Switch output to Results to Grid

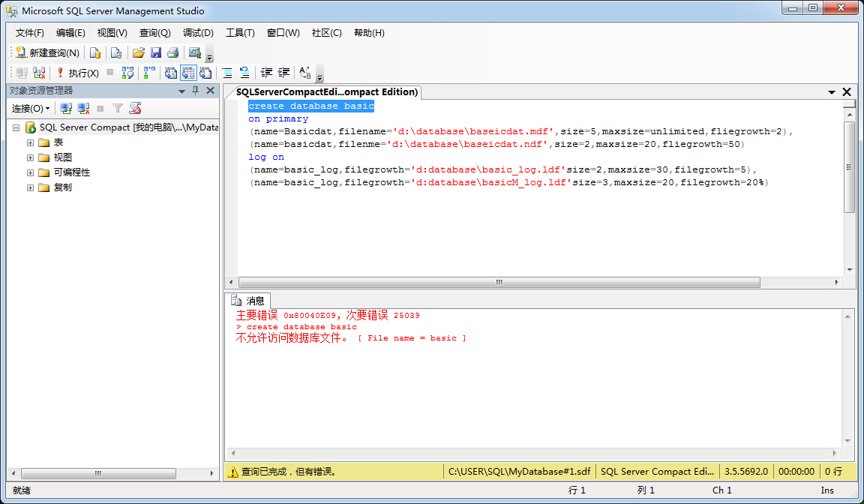pyautogui.click(x=188, y=73)
